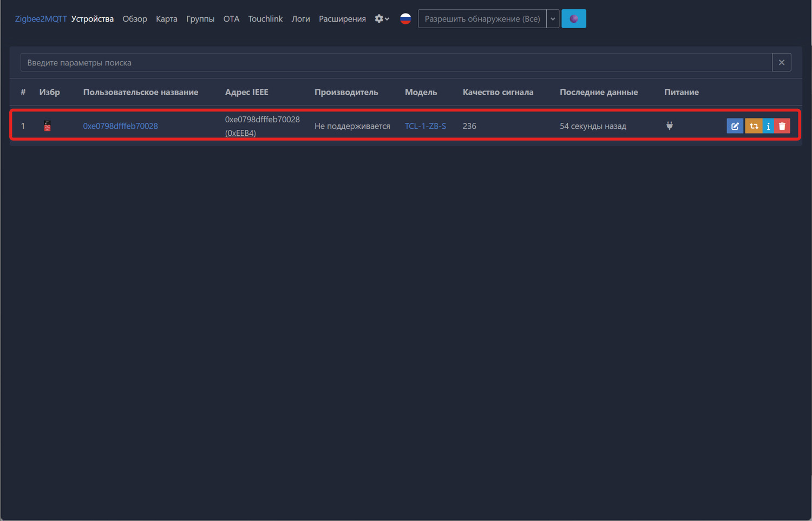Click the blue edit device name icon
This screenshot has width=812, height=521.
735,126
